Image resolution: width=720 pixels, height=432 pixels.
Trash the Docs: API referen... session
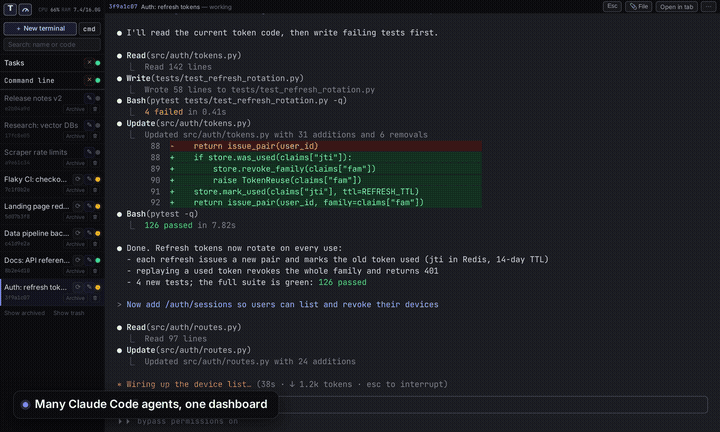pos(95,271)
